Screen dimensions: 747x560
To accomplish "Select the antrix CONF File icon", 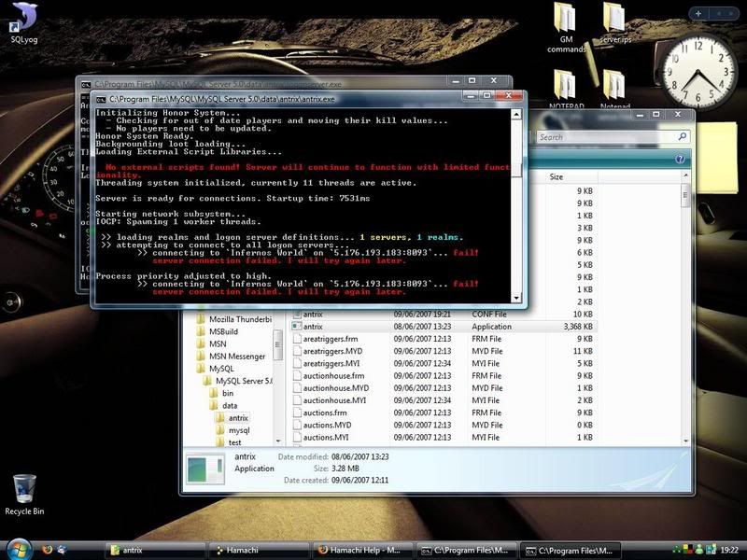I will 296,315.
